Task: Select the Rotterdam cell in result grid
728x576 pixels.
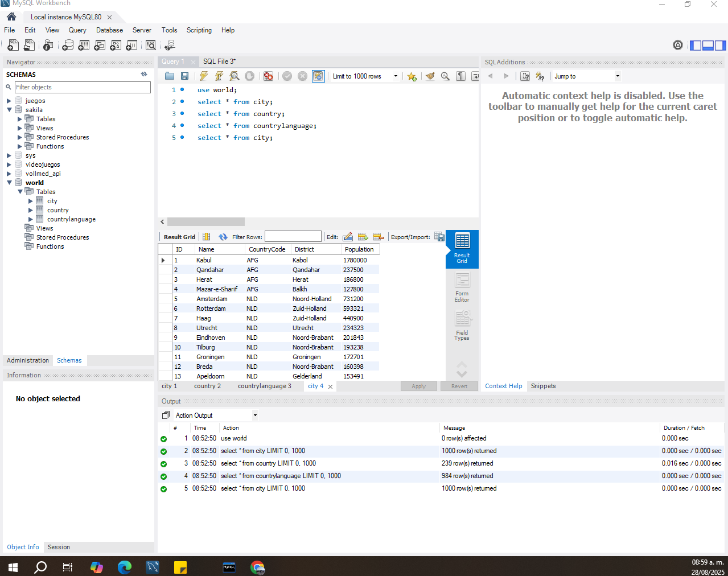Action: pos(219,308)
